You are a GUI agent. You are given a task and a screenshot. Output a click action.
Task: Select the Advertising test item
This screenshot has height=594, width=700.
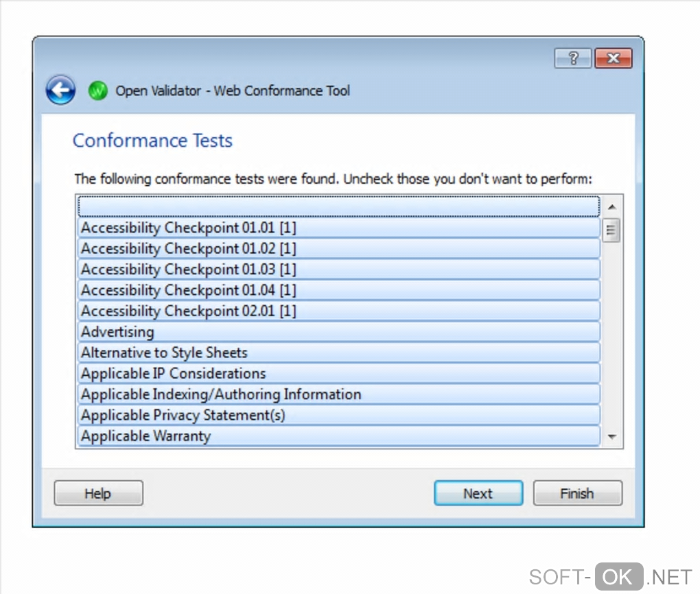tap(117, 332)
